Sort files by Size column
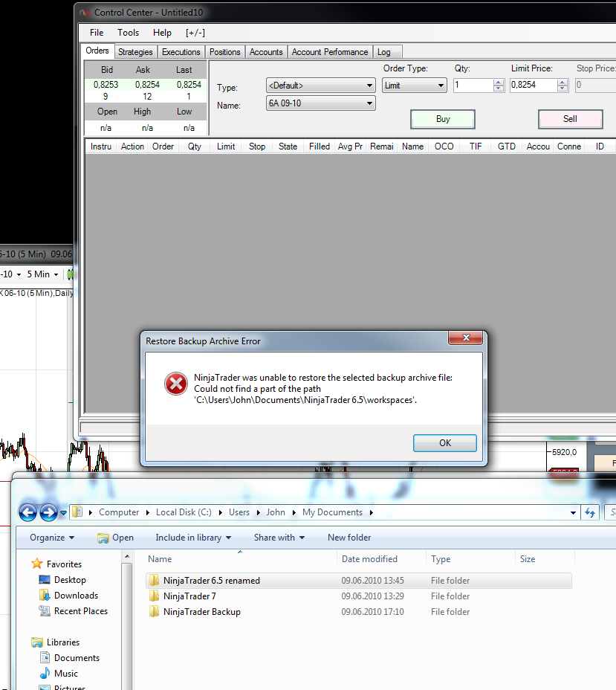 [x=545, y=559]
